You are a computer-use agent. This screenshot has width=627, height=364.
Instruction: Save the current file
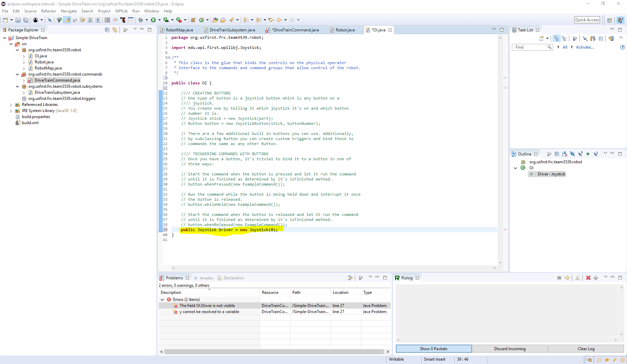(18, 20)
